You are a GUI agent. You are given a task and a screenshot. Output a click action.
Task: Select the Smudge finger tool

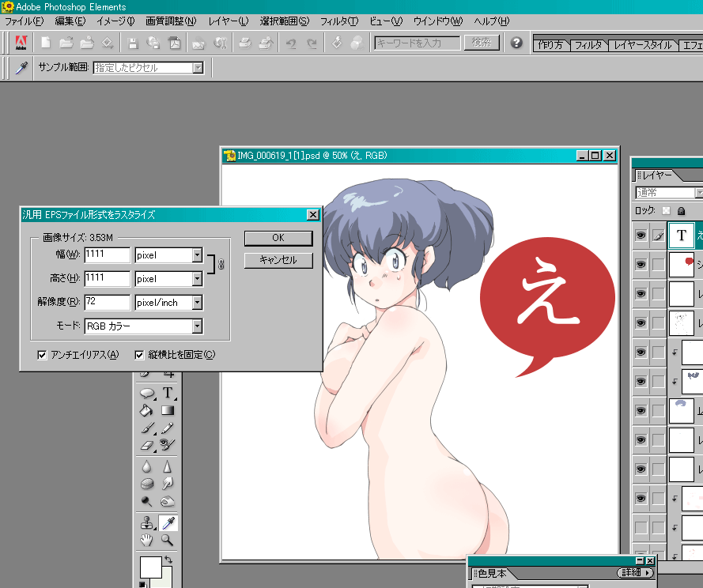pos(168,484)
